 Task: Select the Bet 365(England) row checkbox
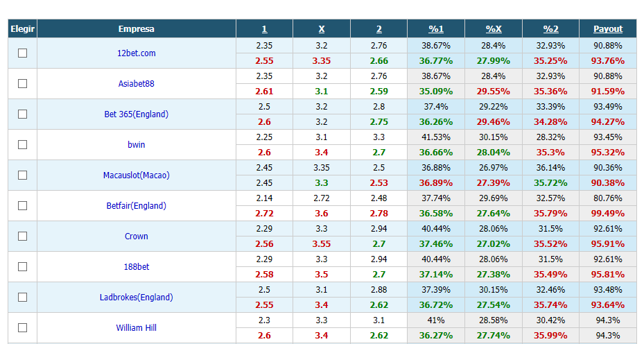tap(23, 114)
